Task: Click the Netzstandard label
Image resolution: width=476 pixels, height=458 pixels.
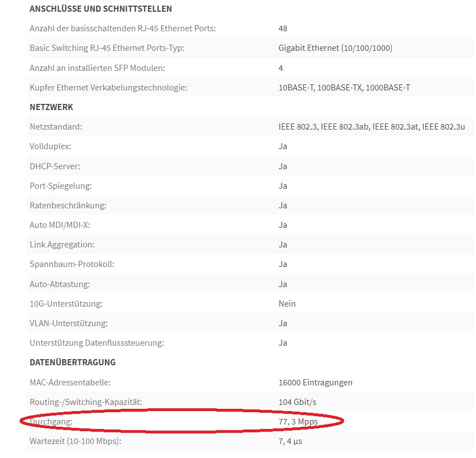Action: coord(56,127)
